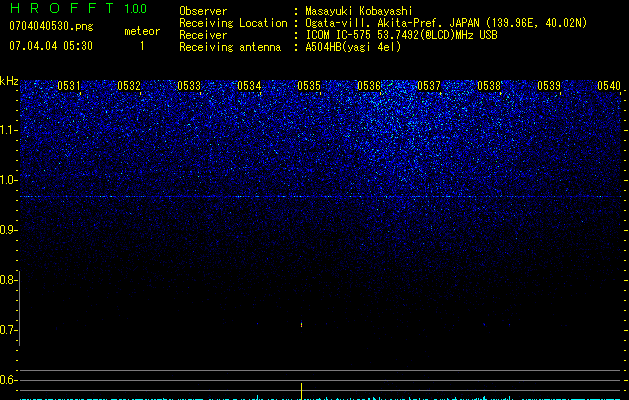Viewport: 629px width, 400px height.
Task: Click the 0535 time marker
Action: (x=309, y=85)
